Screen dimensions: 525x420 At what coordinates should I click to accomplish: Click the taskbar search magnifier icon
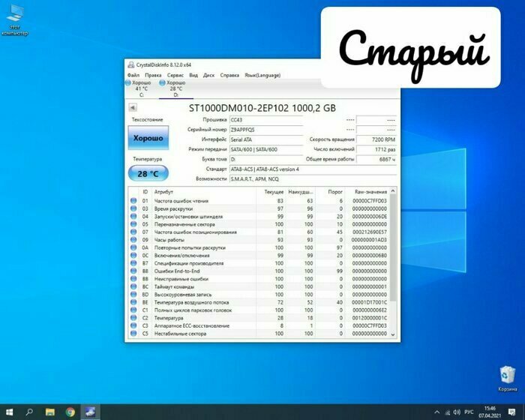[x=29, y=412]
